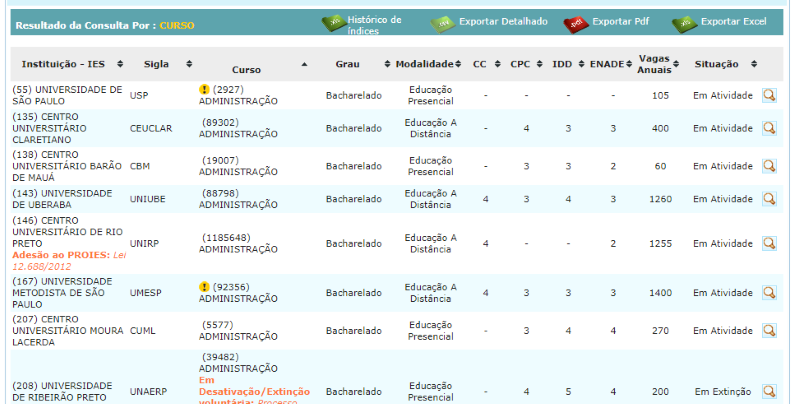This screenshot has width=800, height=404.
Task: Click the UNIUBE sigla cell
Action: pyautogui.click(x=147, y=199)
